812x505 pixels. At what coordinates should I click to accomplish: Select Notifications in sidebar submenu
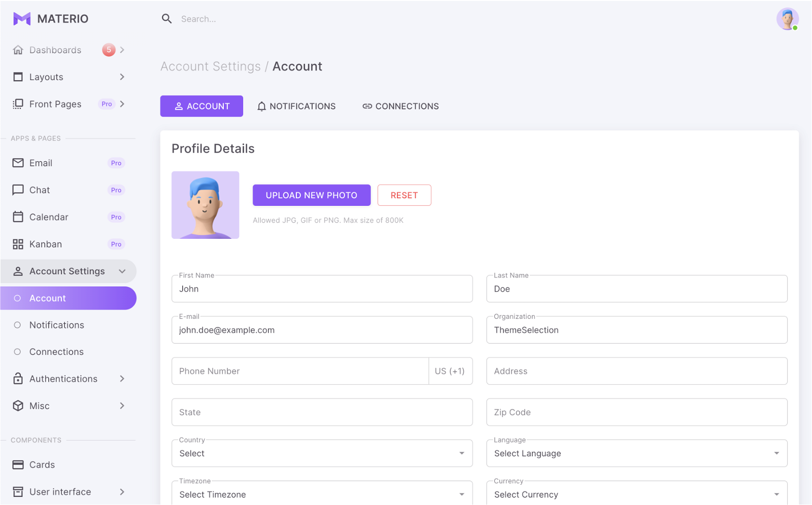[x=56, y=325]
